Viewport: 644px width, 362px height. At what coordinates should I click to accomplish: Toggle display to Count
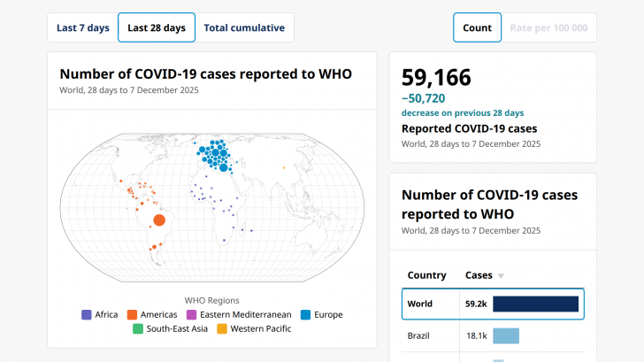tap(477, 27)
